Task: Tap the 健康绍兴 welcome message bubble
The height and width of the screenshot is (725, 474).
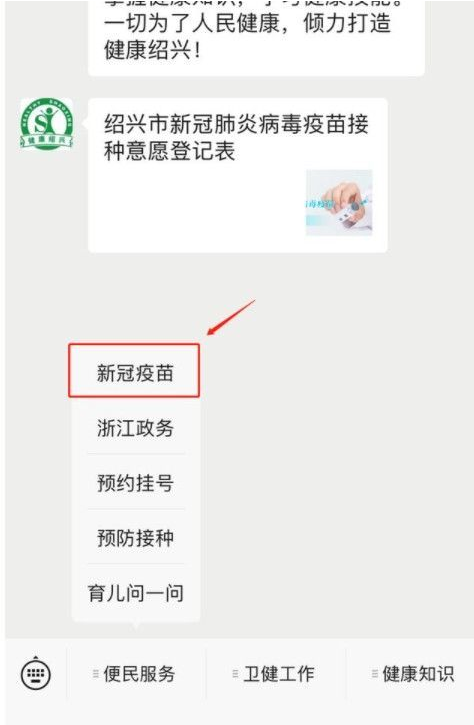Action: 256,37
